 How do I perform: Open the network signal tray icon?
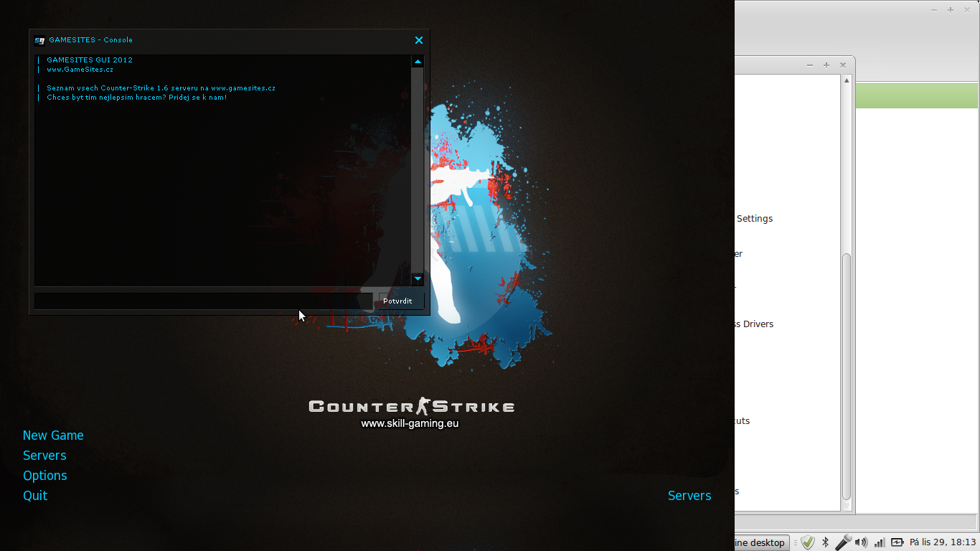click(880, 543)
